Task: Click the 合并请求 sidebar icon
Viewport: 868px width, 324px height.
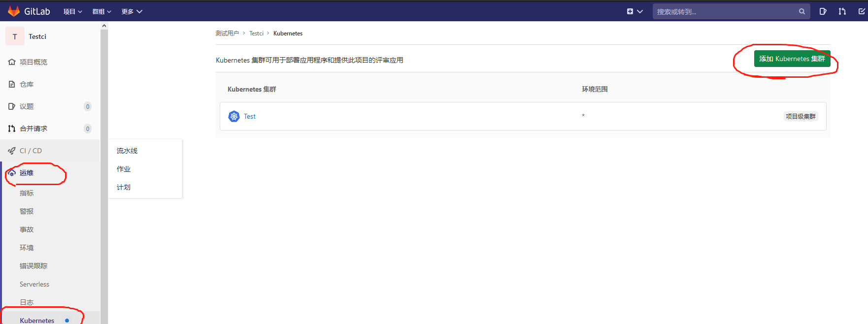Action: [12, 129]
